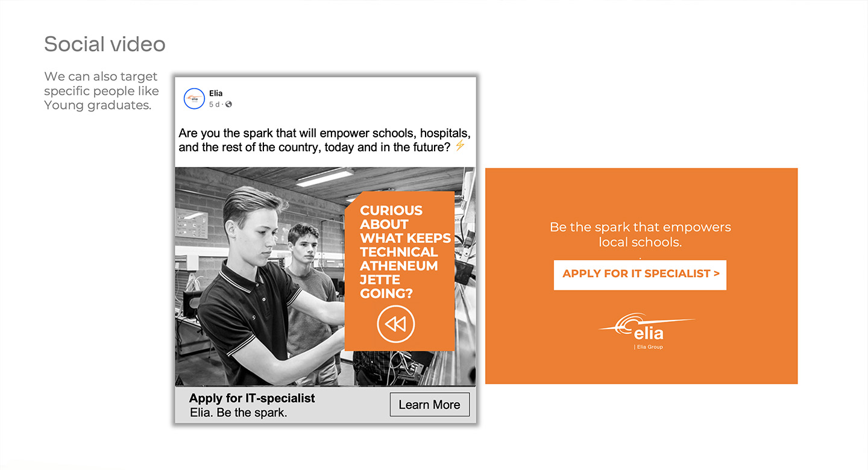
Task: Click the Curious About orange overlay text
Action: [405, 252]
